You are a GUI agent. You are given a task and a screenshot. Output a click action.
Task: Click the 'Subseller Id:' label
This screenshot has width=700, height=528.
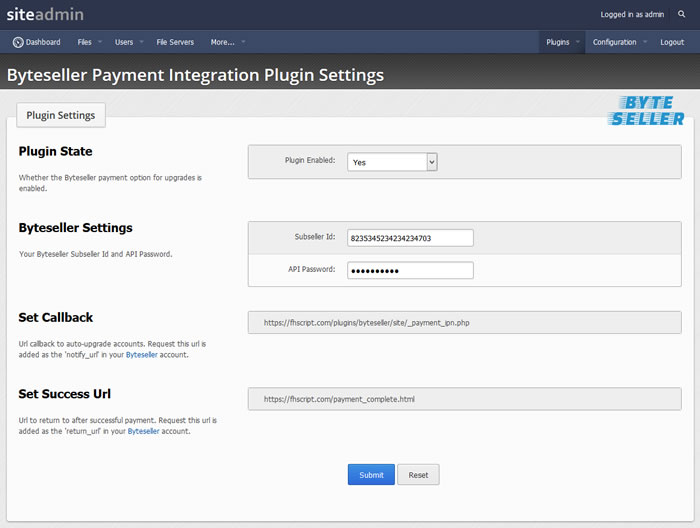coord(315,237)
